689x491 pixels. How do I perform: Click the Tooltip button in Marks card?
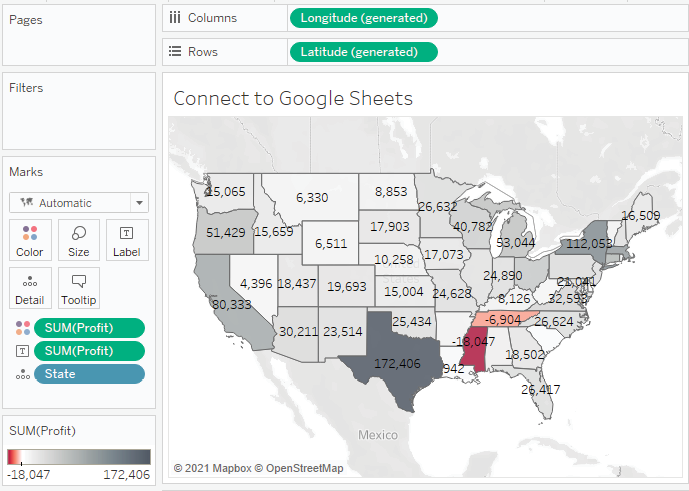click(x=79, y=288)
